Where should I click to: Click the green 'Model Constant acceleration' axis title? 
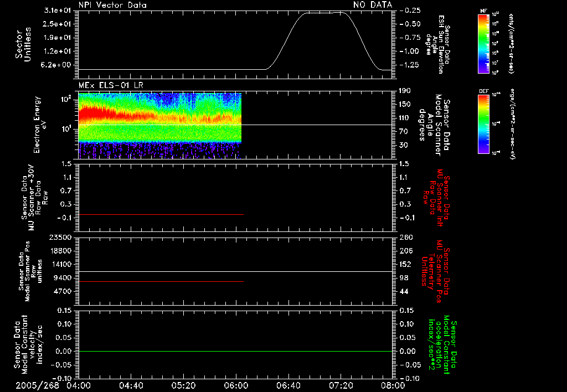(x=443, y=345)
